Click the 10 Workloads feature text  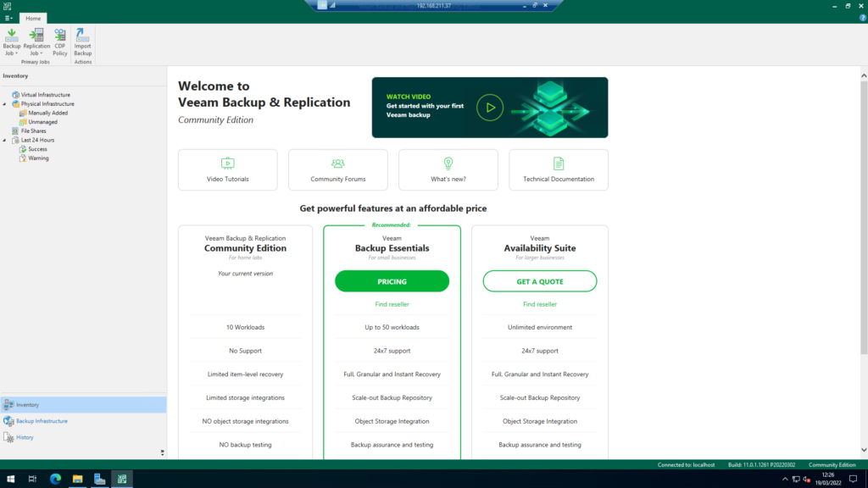(x=245, y=328)
